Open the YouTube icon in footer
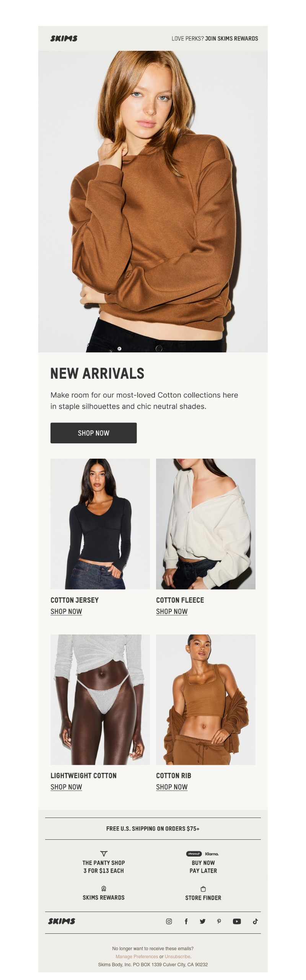Viewport: 306px width, 980px height. [x=237, y=921]
